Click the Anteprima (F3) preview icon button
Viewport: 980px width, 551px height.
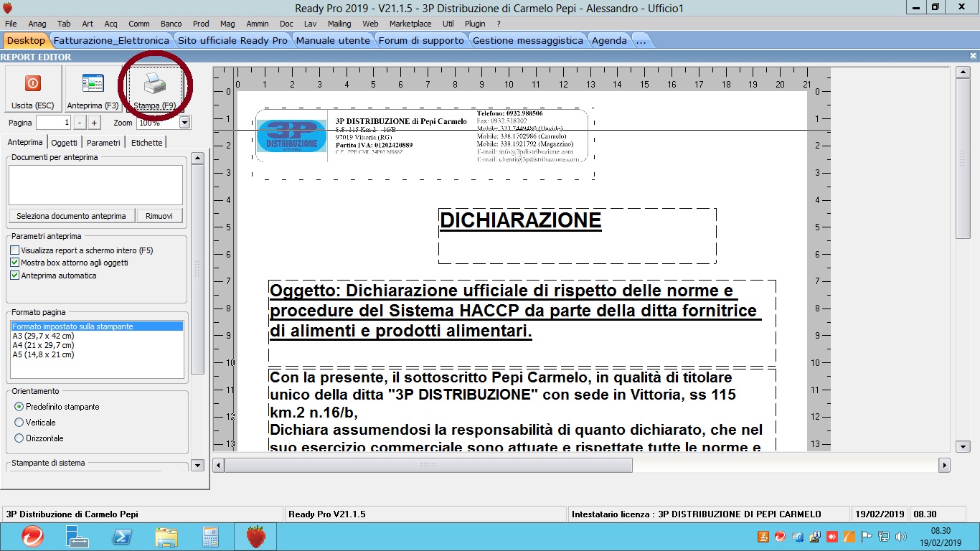click(x=93, y=90)
